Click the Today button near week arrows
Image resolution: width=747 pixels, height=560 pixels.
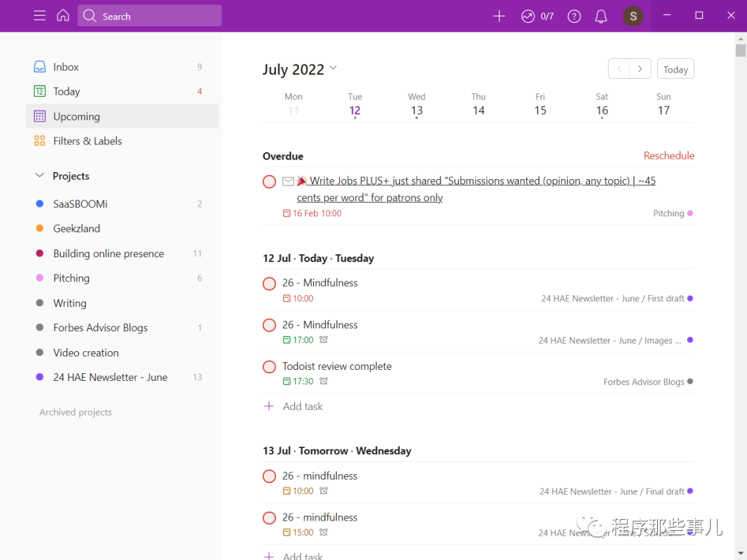(676, 69)
